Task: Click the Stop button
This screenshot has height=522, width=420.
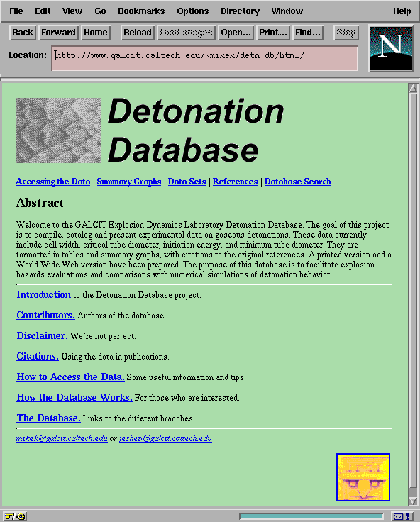Action: point(346,33)
